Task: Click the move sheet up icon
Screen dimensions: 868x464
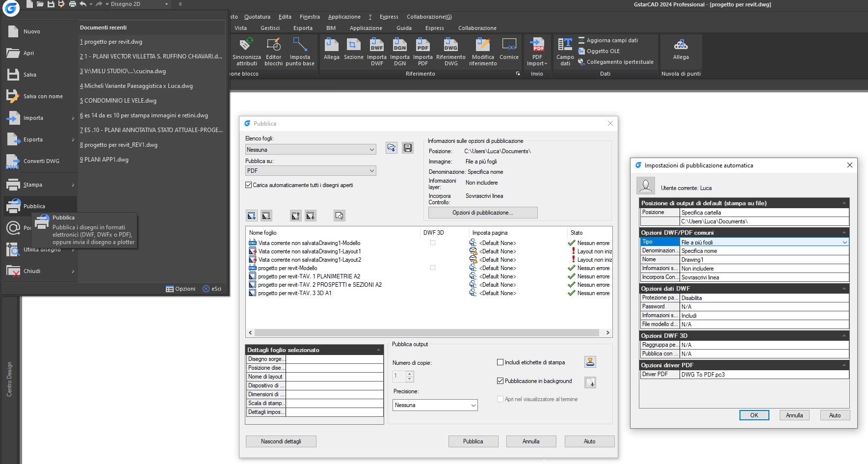Action: pyautogui.click(x=295, y=216)
